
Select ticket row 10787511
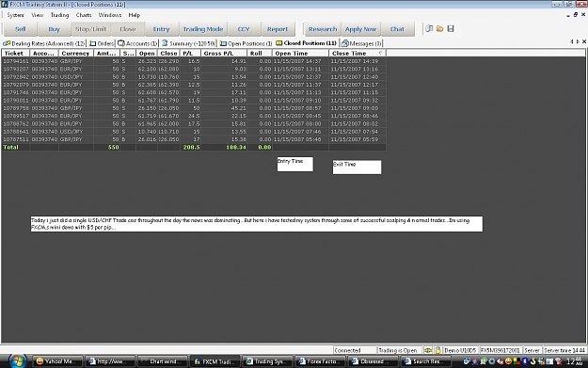[194, 139]
